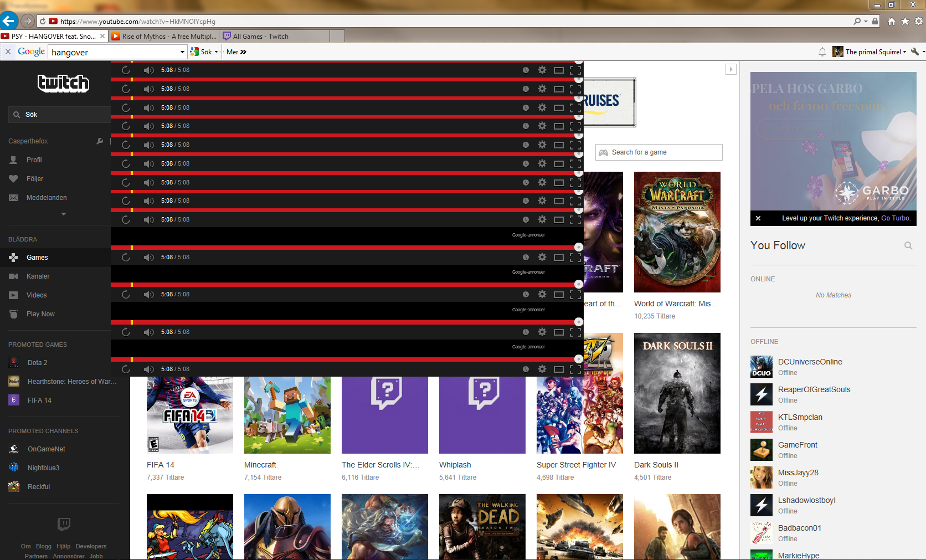Screen dimensions: 926x560
Task: Open the Google Toolbar search history dropdown
Action: point(182,52)
